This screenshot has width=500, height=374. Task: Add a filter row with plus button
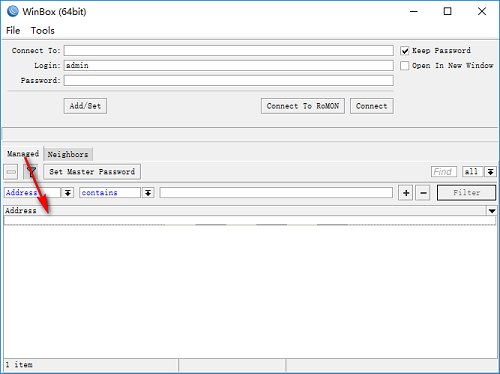[x=406, y=193]
